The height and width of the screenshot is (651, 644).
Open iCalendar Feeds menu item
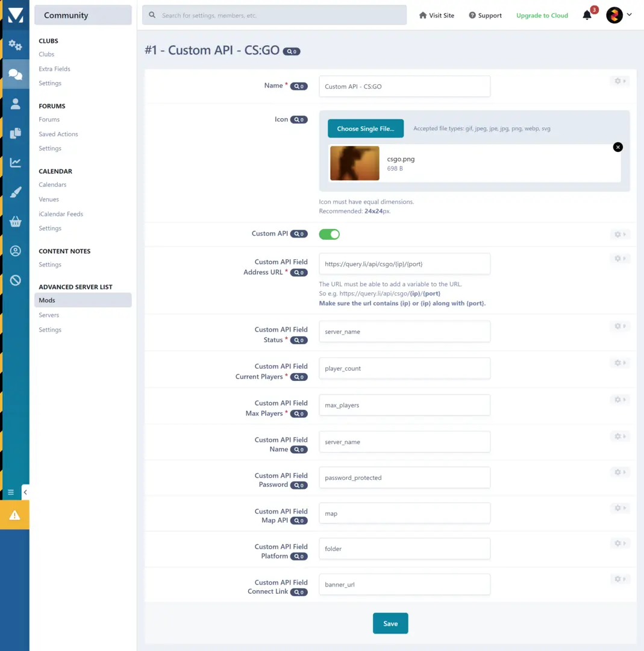click(x=61, y=214)
